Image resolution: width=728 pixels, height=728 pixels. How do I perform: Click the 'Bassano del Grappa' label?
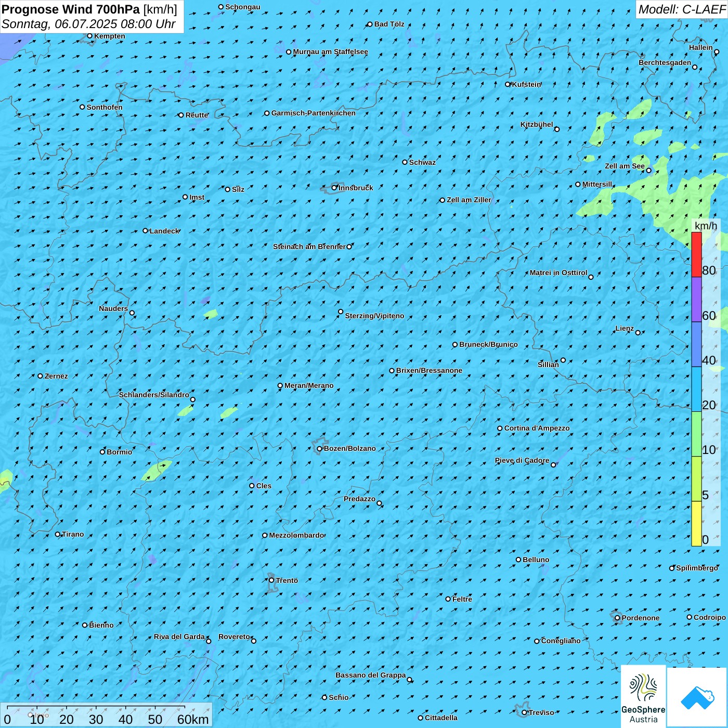point(371,675)
